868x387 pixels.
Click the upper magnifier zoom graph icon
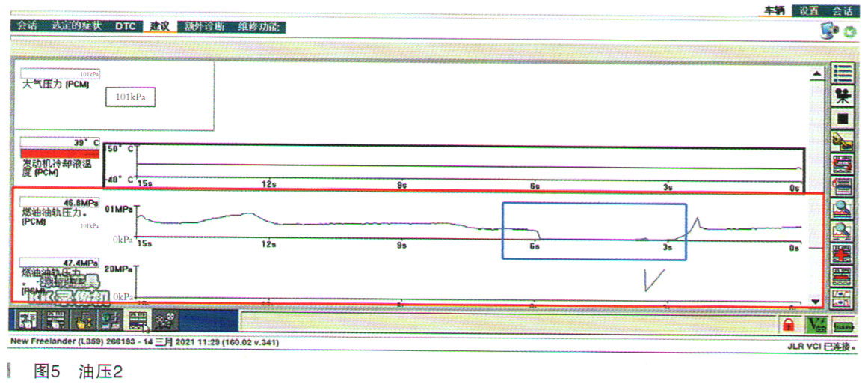pos(843,208)
